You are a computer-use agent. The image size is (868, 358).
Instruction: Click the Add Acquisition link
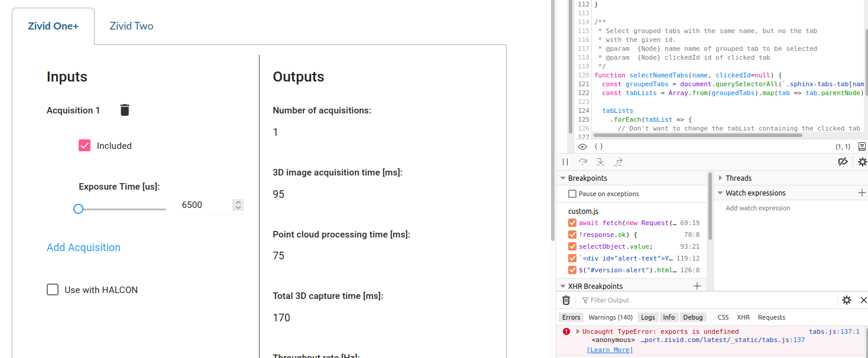pyautogui.click(x=83, y=248)
